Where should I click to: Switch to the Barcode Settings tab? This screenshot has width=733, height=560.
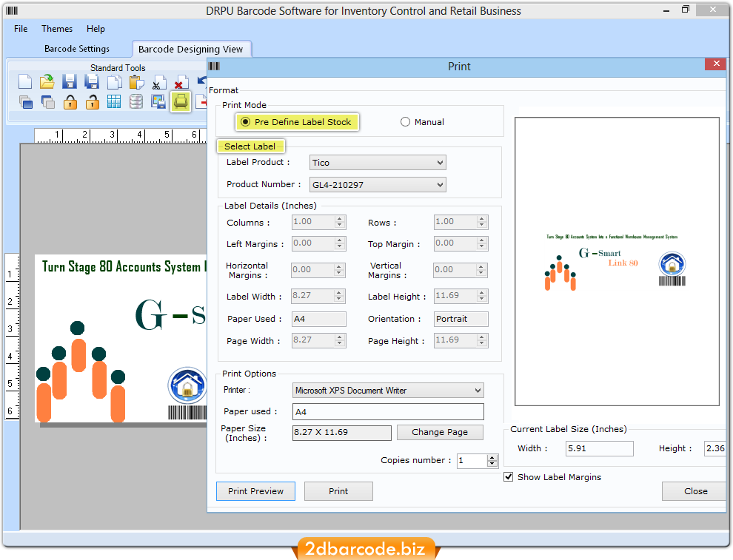tap(77, 49)
